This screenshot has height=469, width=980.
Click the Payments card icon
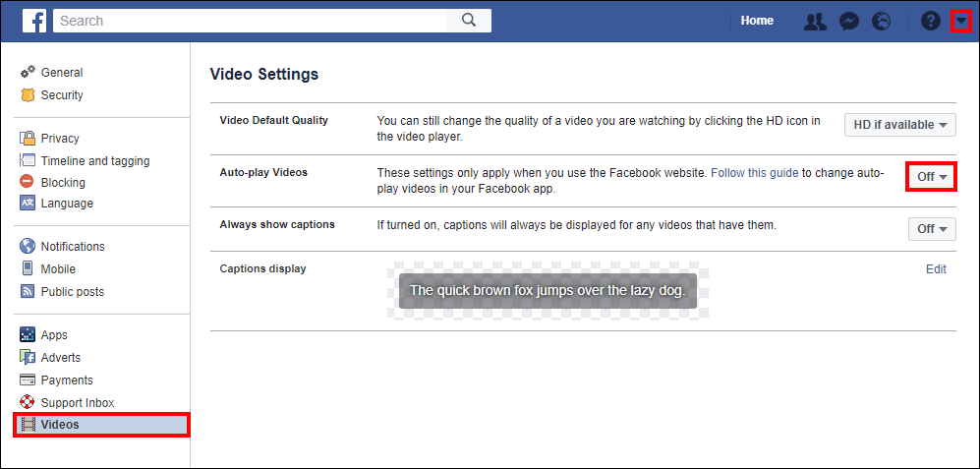click(x=28, y=381)
